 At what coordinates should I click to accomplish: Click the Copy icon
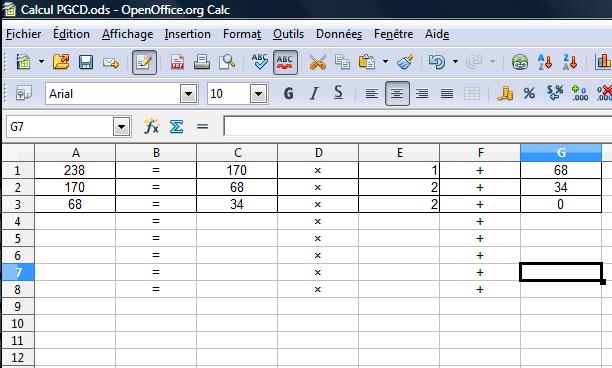pos(342,62)
